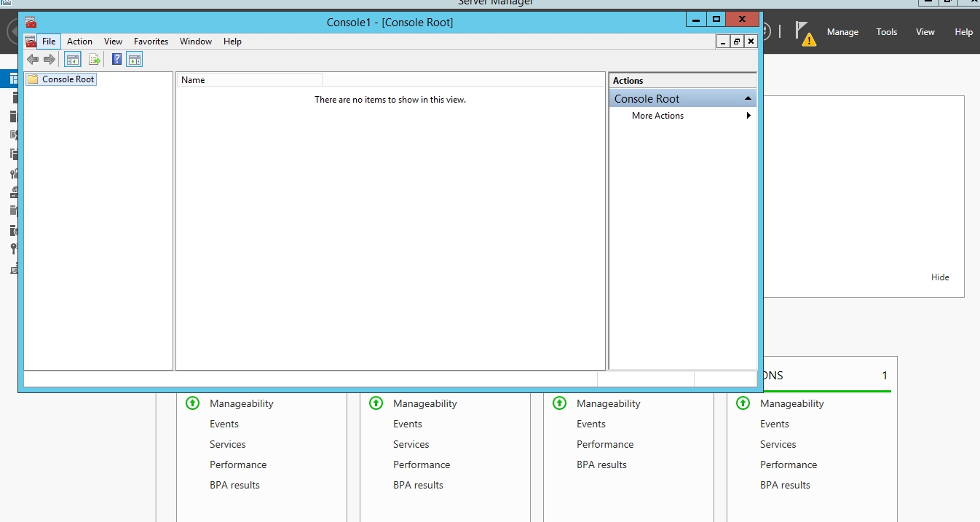Viewport: 980px width, 522px height.
Task: Open the File menu in Console1
Action: coord(49,41)
